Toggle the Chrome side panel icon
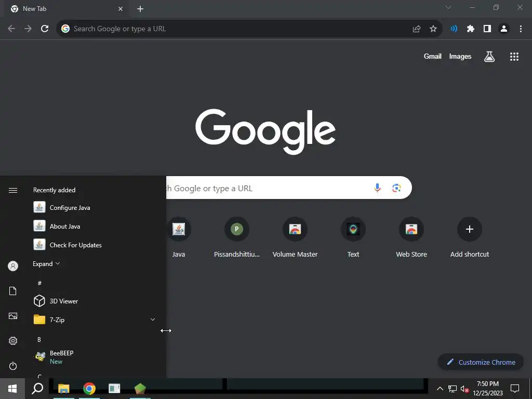 (x=487, y=29)
